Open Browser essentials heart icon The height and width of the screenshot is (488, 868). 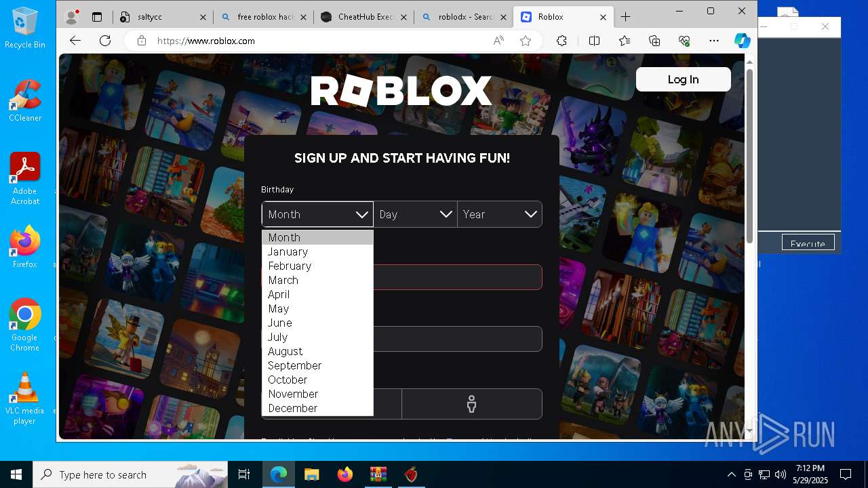click(684, 41)
